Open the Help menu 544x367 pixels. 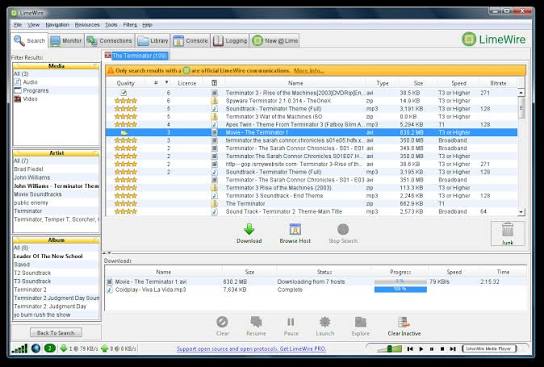(147, 25)
